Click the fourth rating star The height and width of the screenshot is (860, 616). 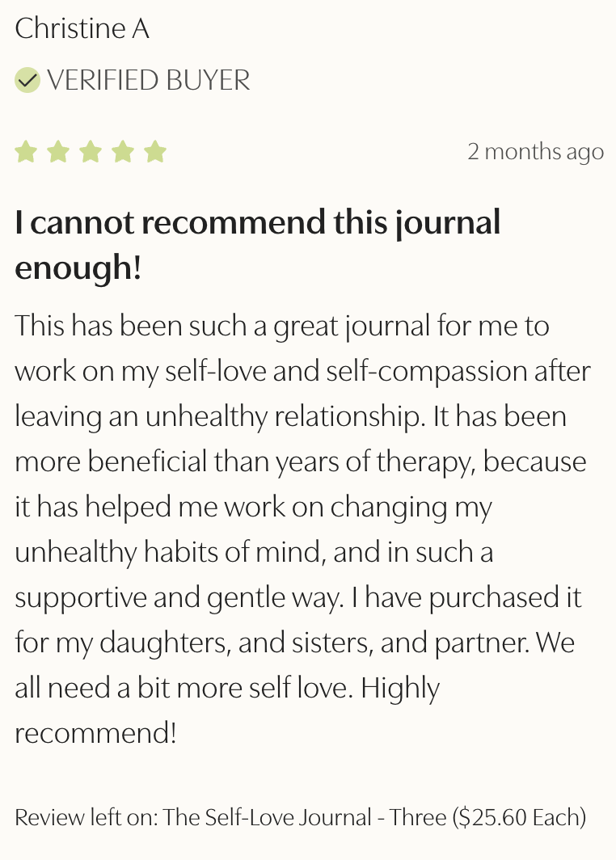tap(123, 152)
